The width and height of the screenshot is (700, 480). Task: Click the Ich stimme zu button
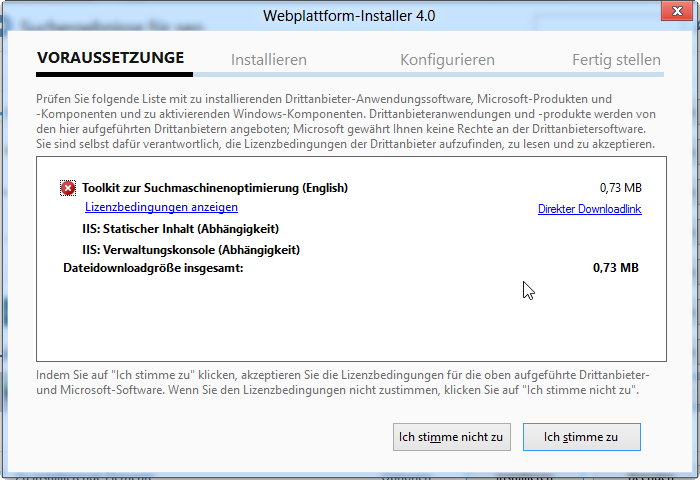tap(582, 437)
